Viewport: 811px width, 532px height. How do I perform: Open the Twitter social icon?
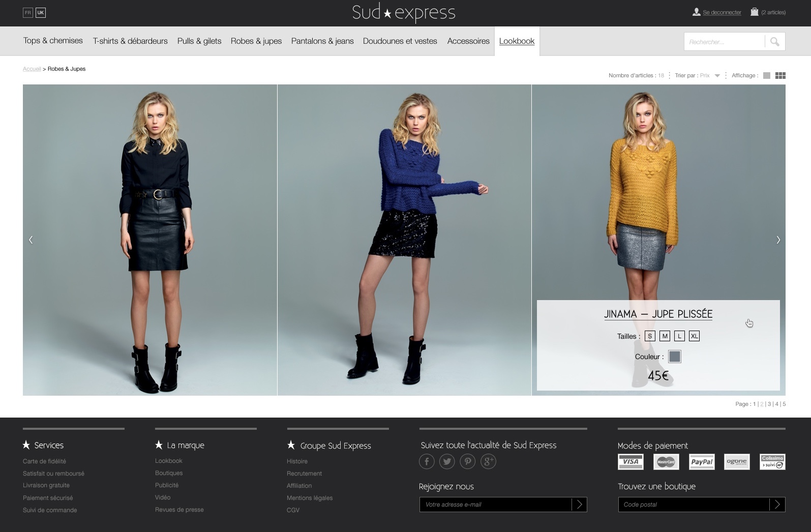pos(447,461)
